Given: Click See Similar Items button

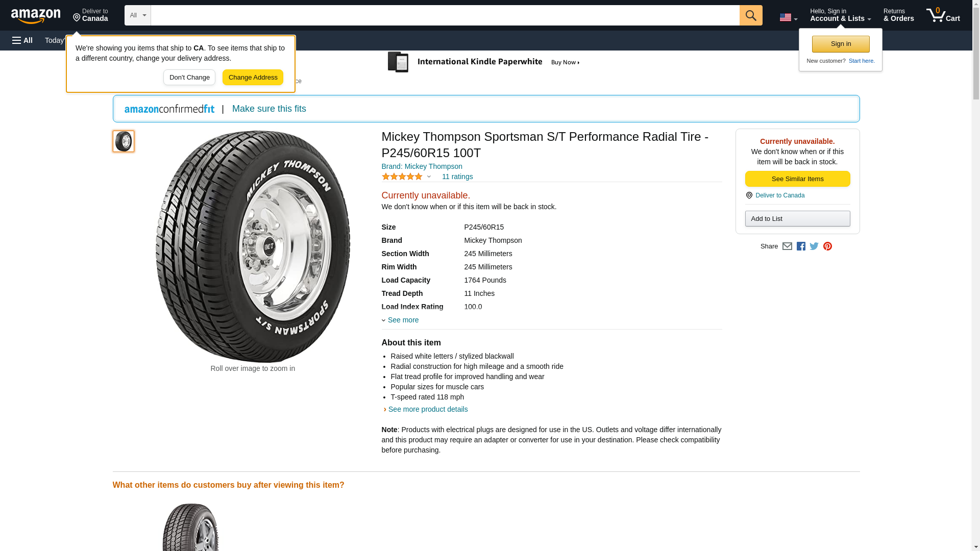Looking at the screenshot, I should tap(797, 179).
